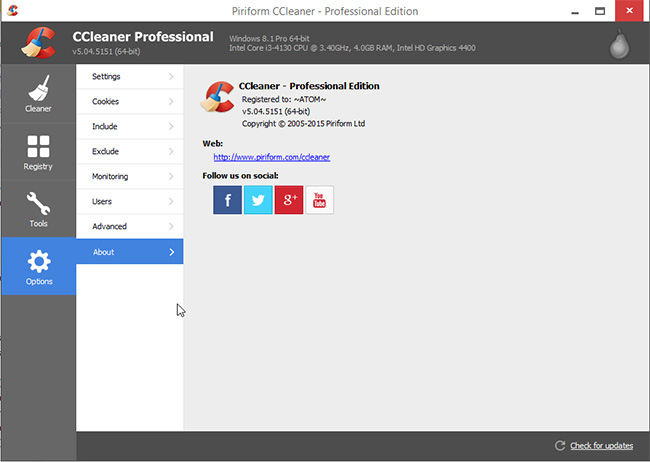Click chevron on the About row
This screenshot has height=462, width=650.
(x=172, y=252)
